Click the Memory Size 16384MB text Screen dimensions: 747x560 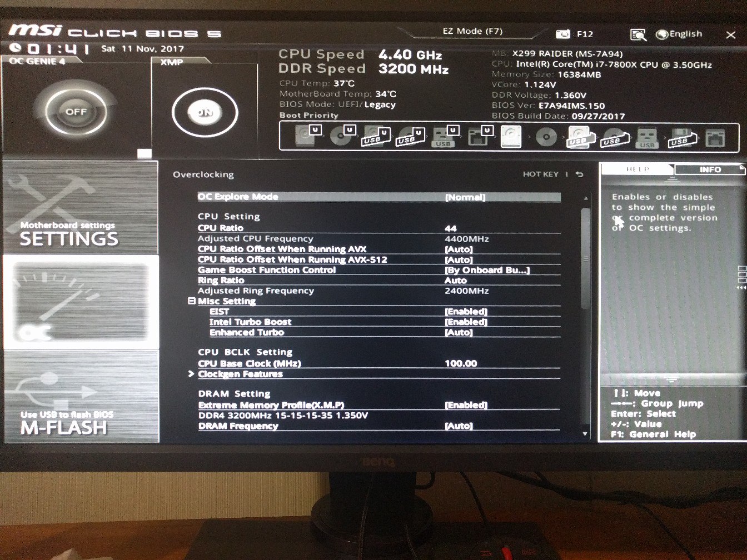546,74
